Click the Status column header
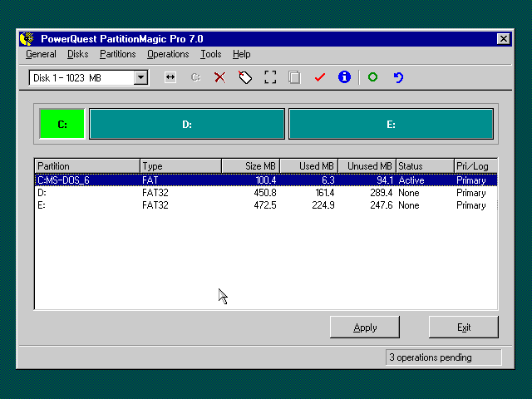The image size is (532, 399). click(425, 166)
